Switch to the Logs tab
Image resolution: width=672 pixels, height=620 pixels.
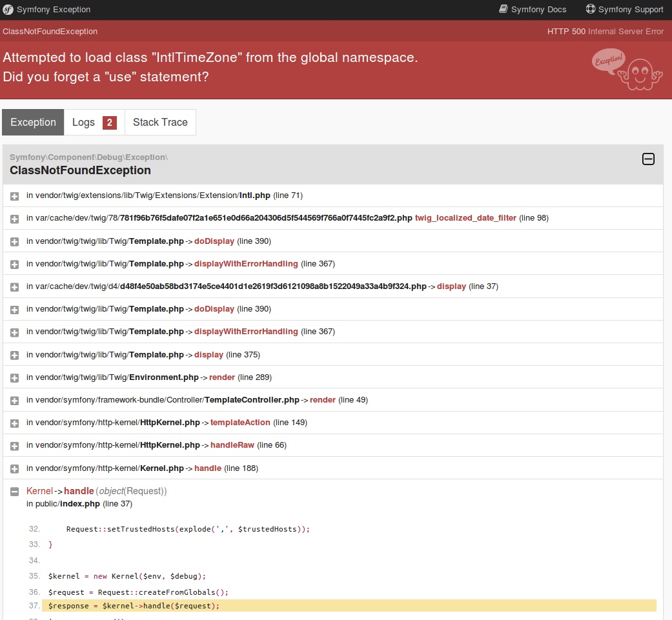tap(94, 123)
